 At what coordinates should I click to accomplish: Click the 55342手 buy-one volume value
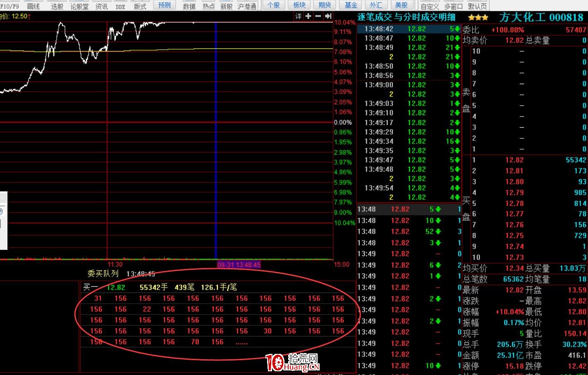pos(154,287)
